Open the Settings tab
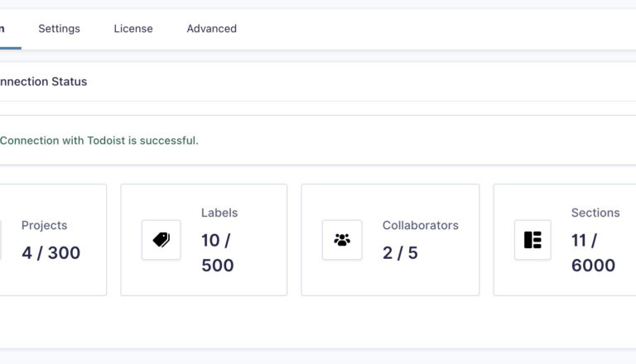The width and height of the screenshot is (636, 364). (59, 29)
